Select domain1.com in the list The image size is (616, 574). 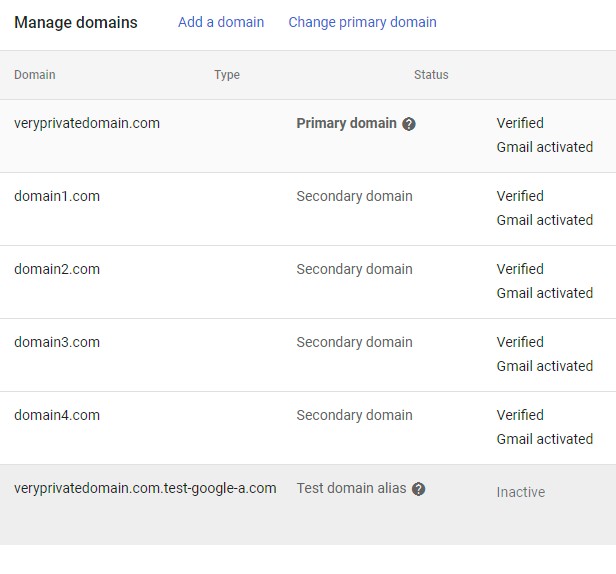click(57, 196)
